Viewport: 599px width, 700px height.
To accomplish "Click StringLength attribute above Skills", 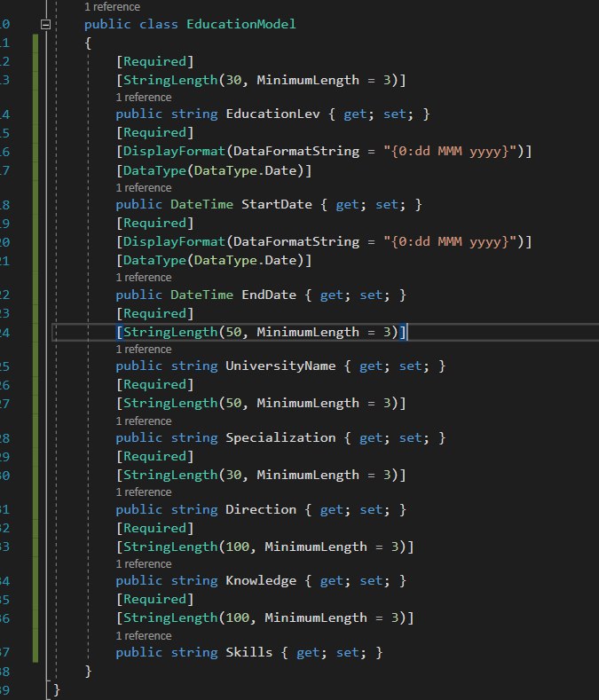I will click(x=170, y=617).
